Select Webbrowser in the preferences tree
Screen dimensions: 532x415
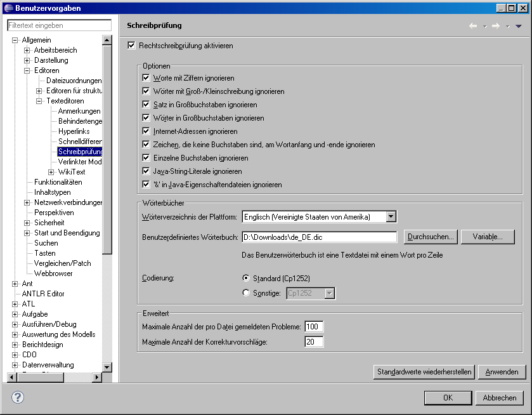[x=53, y=273]
